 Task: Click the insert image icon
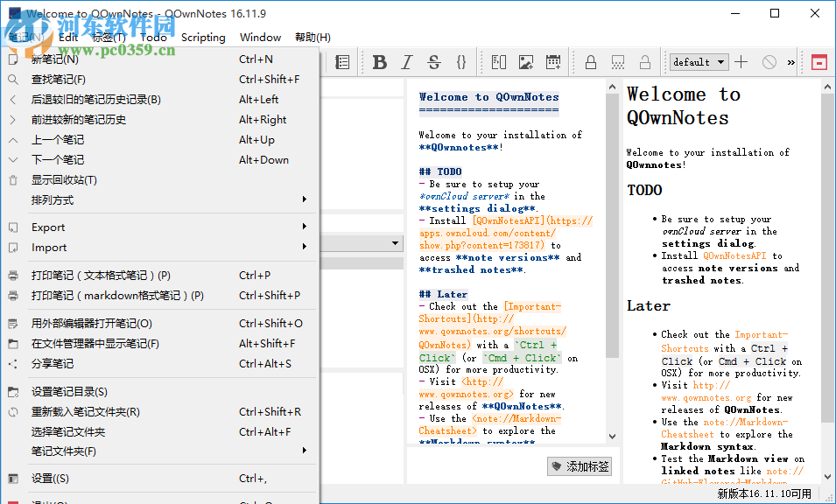coord(525,62)
